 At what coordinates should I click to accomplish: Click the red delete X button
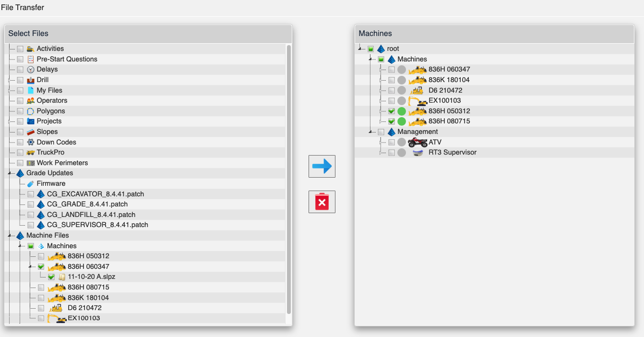click(x=322, y=202)
